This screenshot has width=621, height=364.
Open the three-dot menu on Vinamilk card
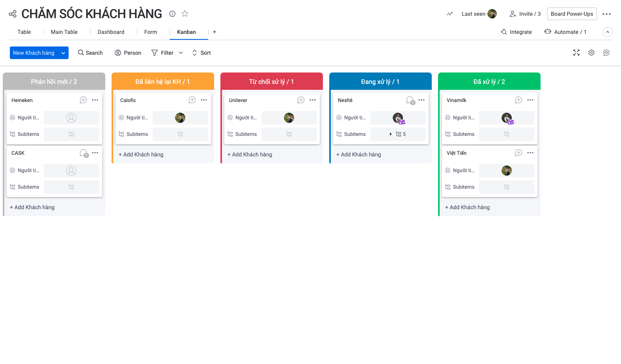click(530, 100)
